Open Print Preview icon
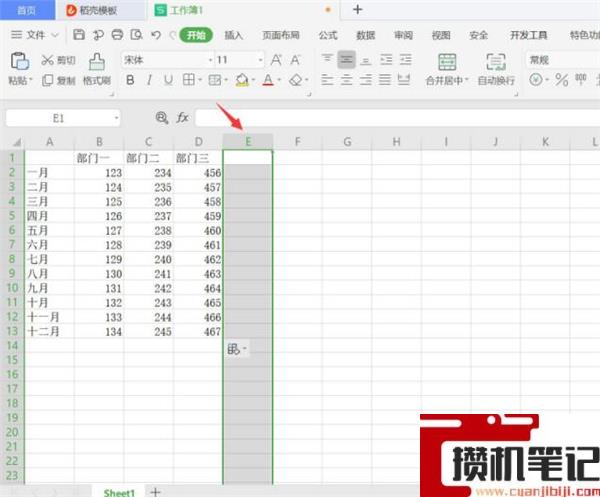 [136, 35]
